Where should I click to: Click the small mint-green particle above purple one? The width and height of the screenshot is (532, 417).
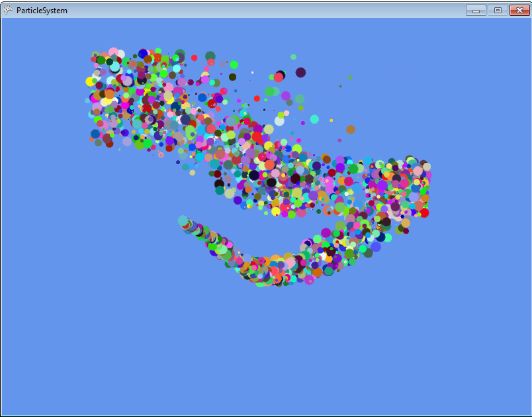coord(293,57)
